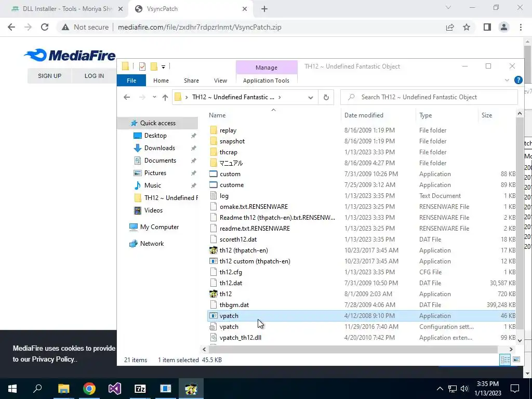The height and width of the screenshot is (399, 532).
Task: Select the log text document icon
Action: [x=214, y=196]
